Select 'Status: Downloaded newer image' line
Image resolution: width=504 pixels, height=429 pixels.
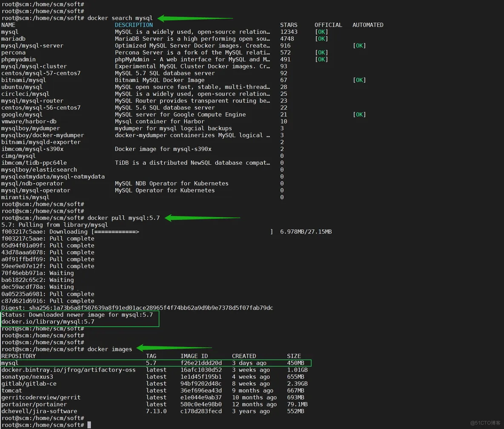click(x=77, y=315)
